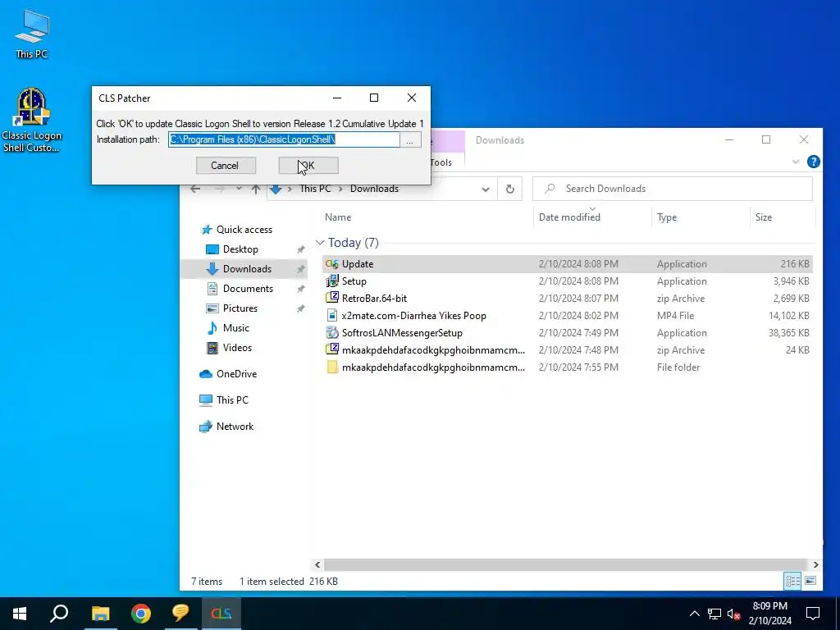Open Pictures in navigation pane
The width and height of the screenshot is (840, 630).
point(240,308)
